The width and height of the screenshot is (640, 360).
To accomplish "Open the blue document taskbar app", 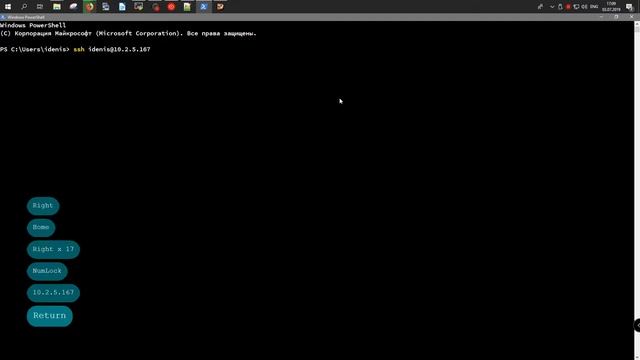I will [x=122, y=7].
